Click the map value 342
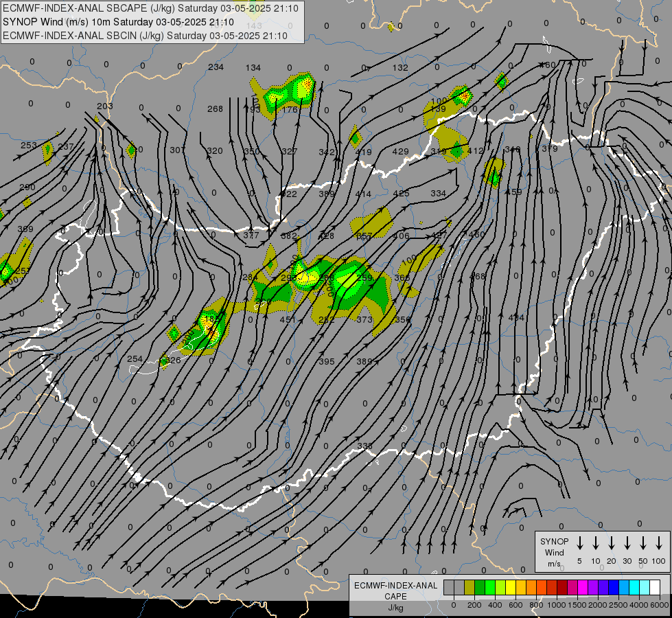The height and width of the screenshot is (618, 672). 326,152
